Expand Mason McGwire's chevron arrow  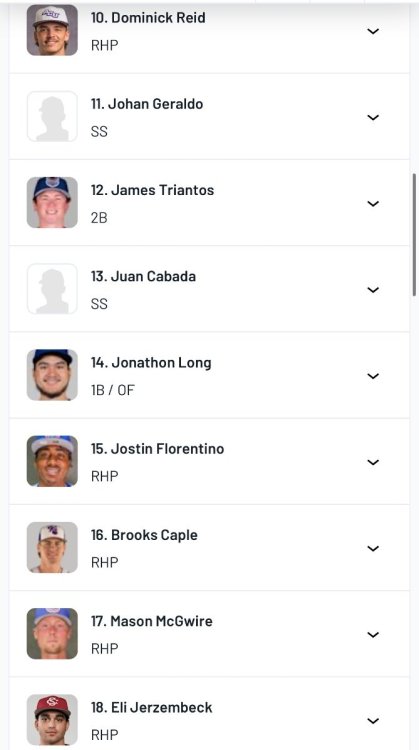click(x=373, y=634)
